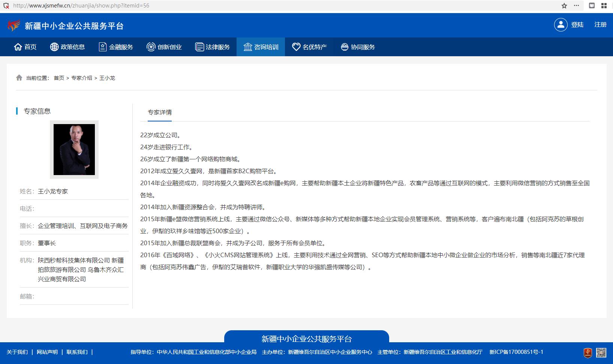Select the 专家详情 tab
Screen dimensions: 613x364
[160, 112]
